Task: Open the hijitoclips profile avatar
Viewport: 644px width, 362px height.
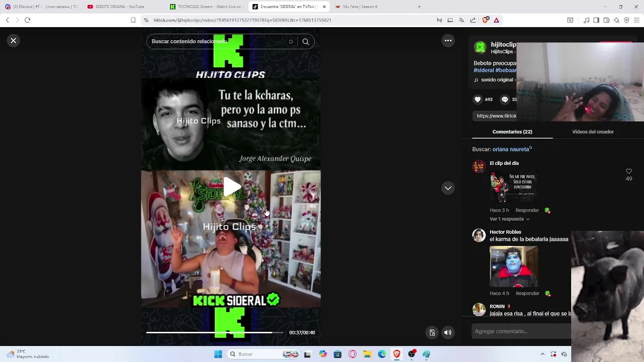Action: coord(480,48)
